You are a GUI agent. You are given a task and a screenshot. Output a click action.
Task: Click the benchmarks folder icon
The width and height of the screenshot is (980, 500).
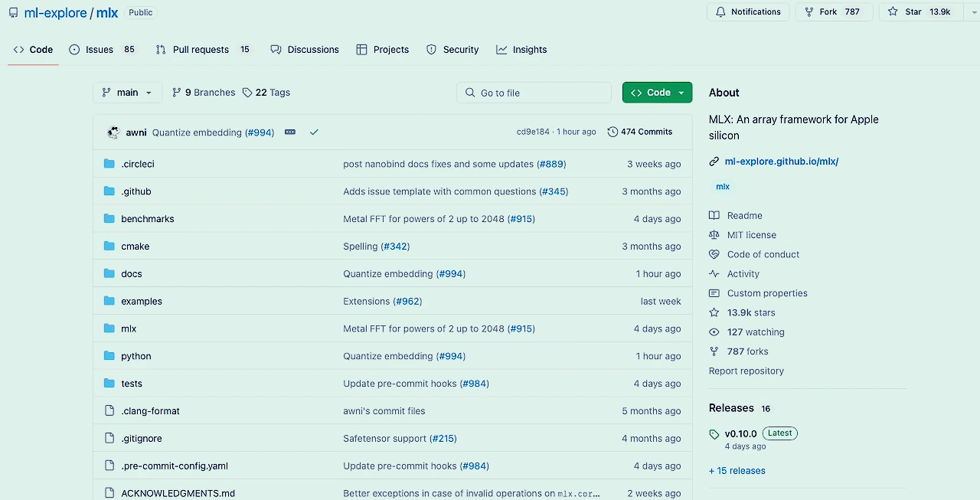pos(109,219)
